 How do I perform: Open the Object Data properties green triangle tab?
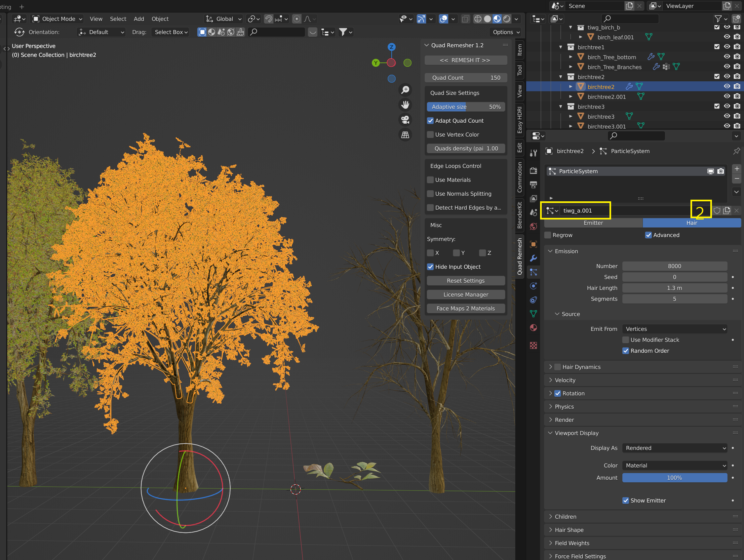pos(533,314)
